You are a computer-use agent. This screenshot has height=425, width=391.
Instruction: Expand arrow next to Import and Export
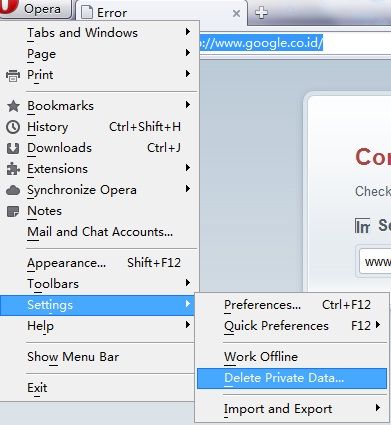click(x=378, y=408)
